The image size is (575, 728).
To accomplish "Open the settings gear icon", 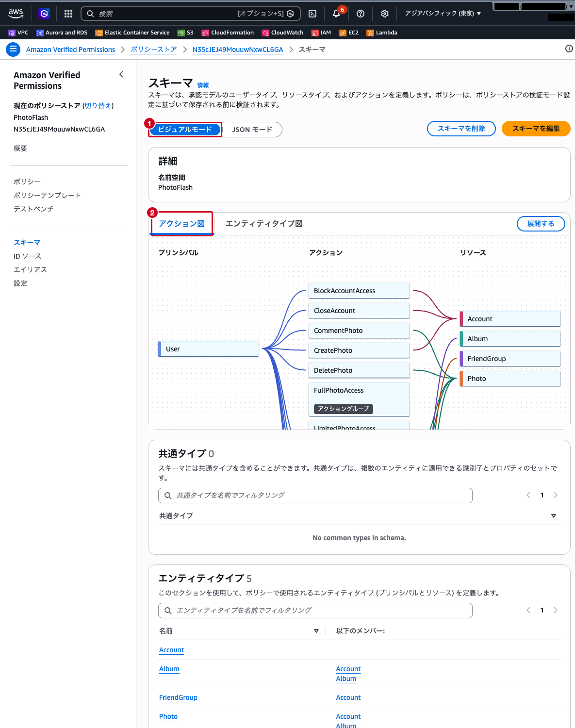I will (x=385, y=14).
